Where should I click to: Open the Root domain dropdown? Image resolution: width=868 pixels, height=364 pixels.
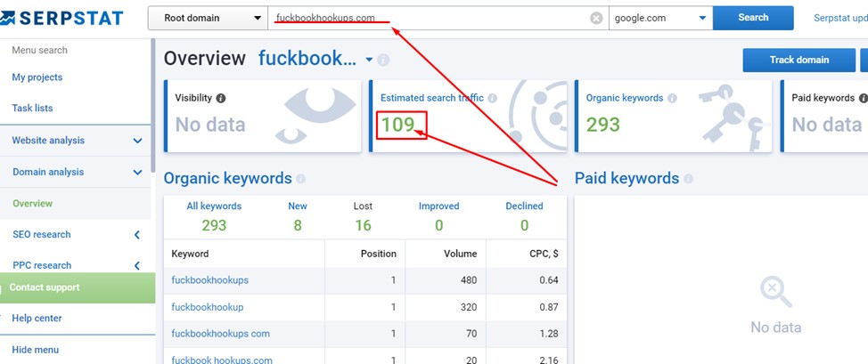208,19
